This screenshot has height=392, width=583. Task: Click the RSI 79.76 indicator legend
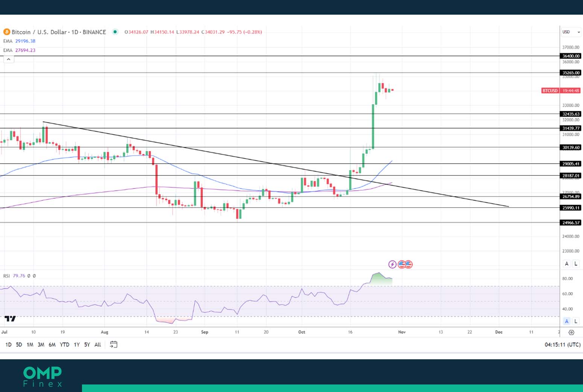20,276
